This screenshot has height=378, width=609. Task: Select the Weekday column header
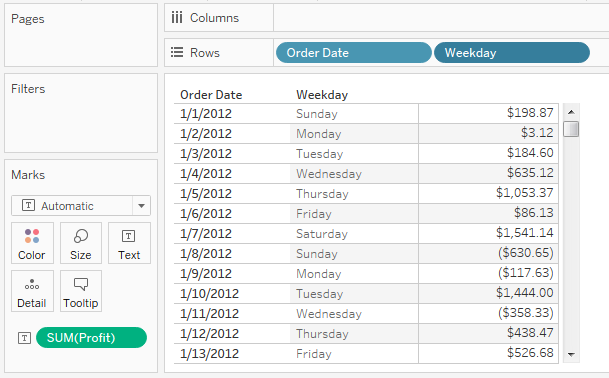tap(322, 95)
